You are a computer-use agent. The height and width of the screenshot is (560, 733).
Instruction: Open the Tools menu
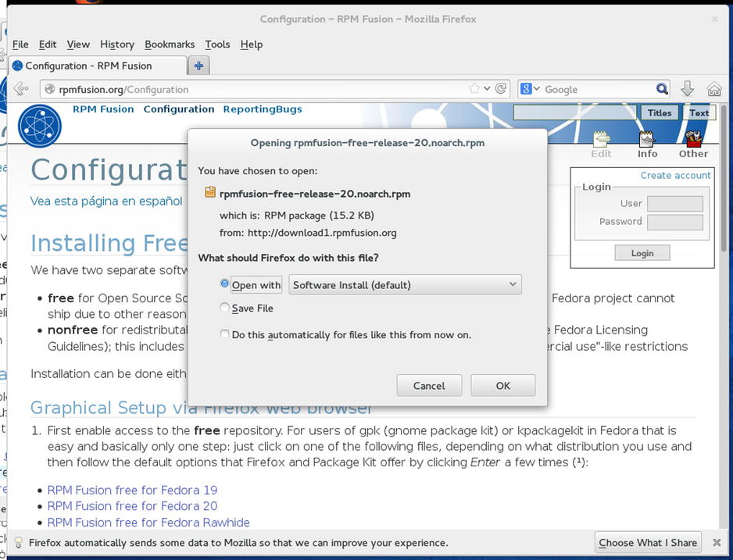[217, 45]
